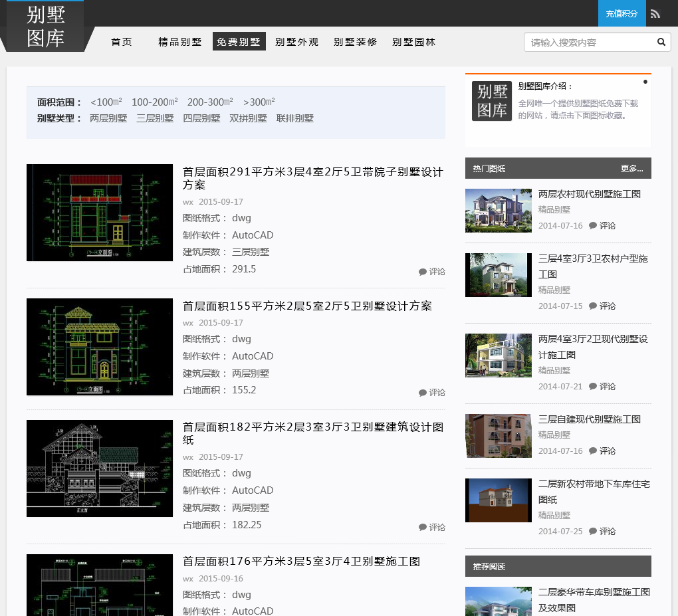Filter by area 100-200m²
Viewport: 678px width, 616px height.
[154, 102]
